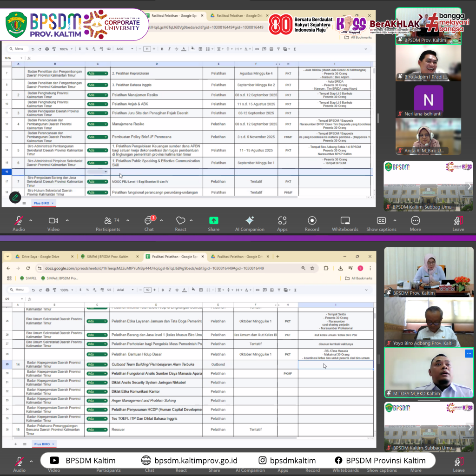Switch to SIMPel | BPSDM Prov. Kaltim tab

[109, 257]
